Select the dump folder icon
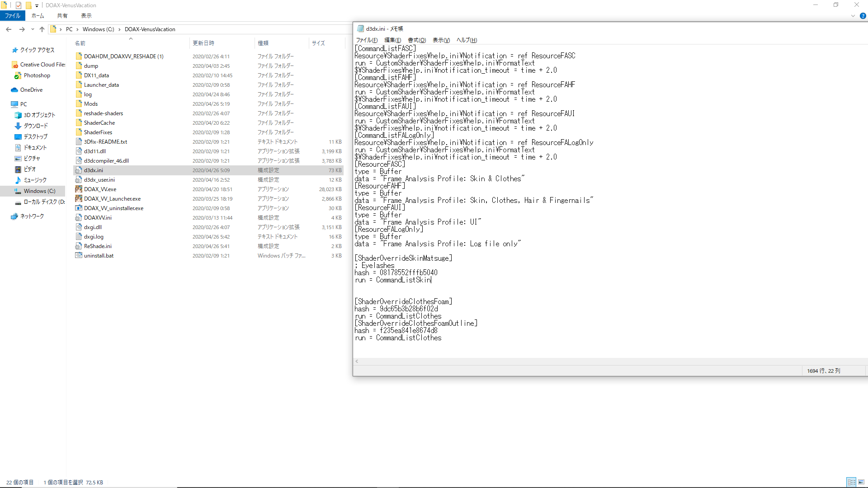Image resolution: width=868 pixels, height=488 pixels. 79,66
